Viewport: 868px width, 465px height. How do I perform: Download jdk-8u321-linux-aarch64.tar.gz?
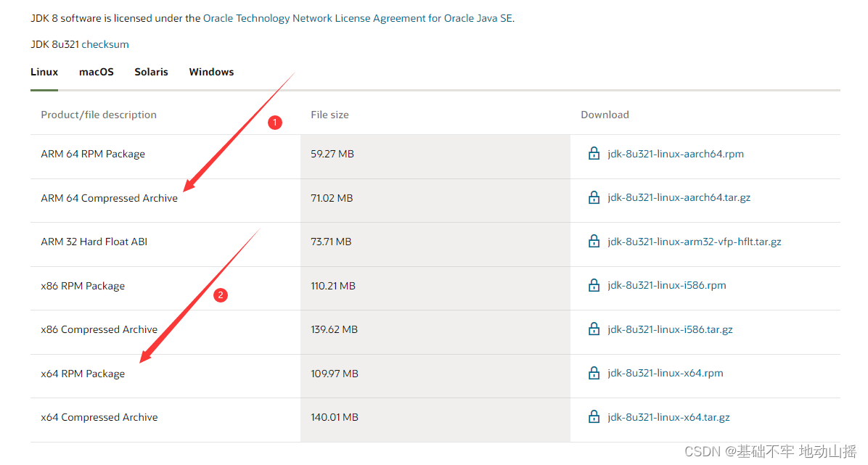point(679,197)
